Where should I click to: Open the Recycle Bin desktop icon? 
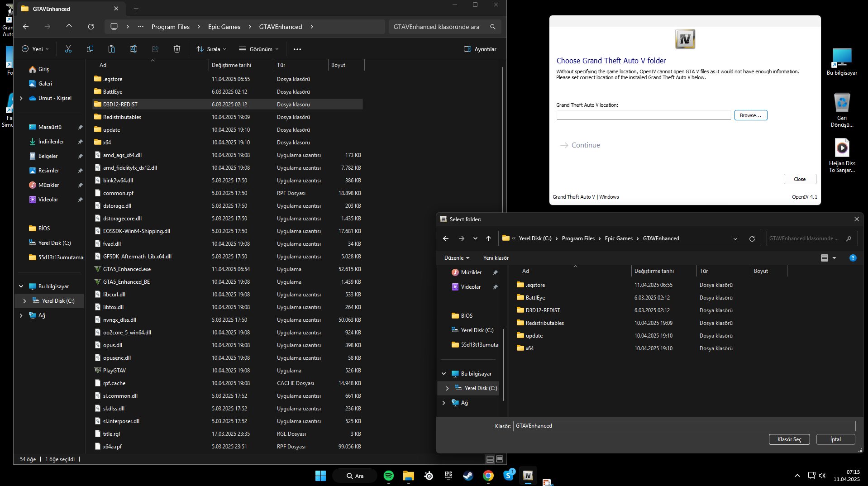click(x=842, y=110)
